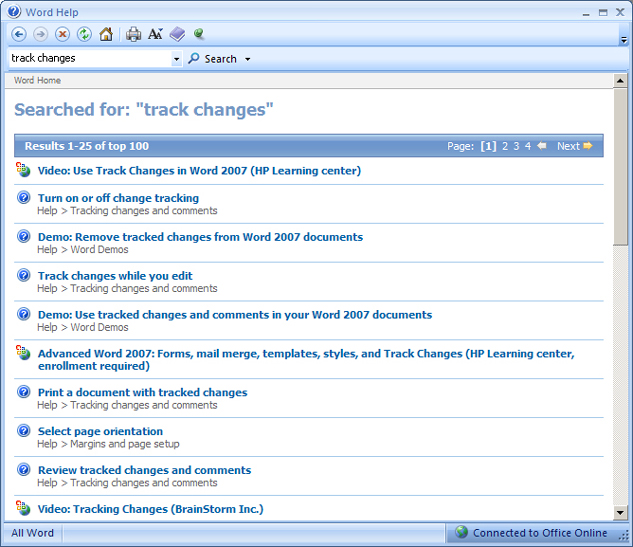Image resolution: width=633 pixels, height=547 pixels.
Task: Click the Forward arrow icon
Action: tap(40, 34)
